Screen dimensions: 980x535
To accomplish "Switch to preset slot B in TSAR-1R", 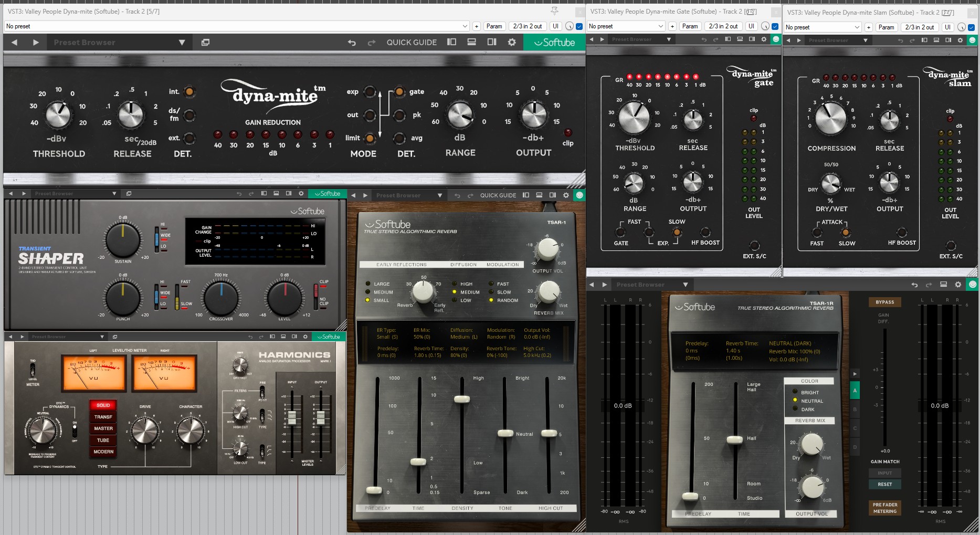I will (855, 408).
